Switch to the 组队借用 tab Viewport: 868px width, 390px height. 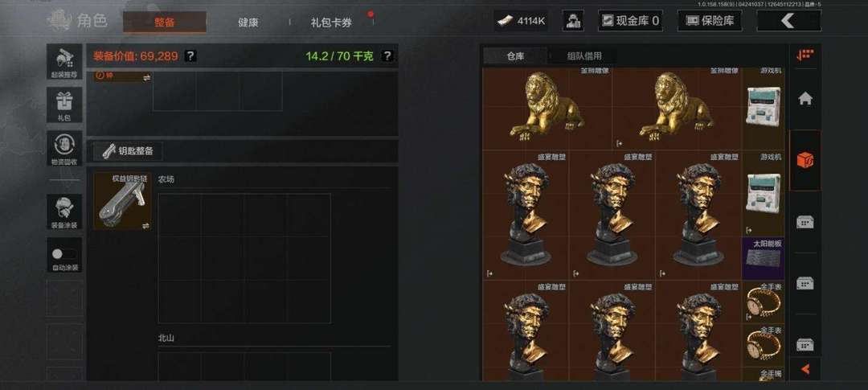584,56
